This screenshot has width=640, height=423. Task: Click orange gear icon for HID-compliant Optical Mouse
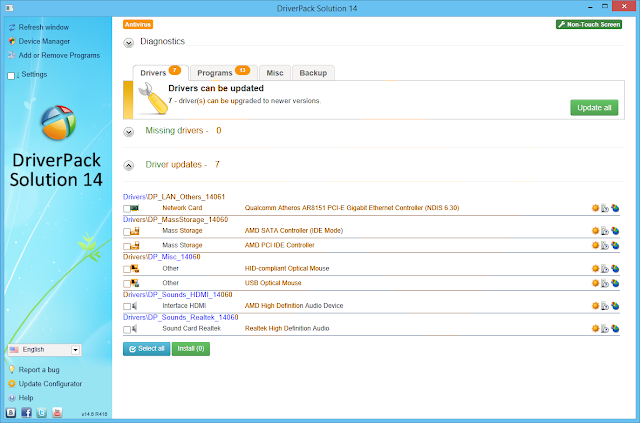coord(595,269)
